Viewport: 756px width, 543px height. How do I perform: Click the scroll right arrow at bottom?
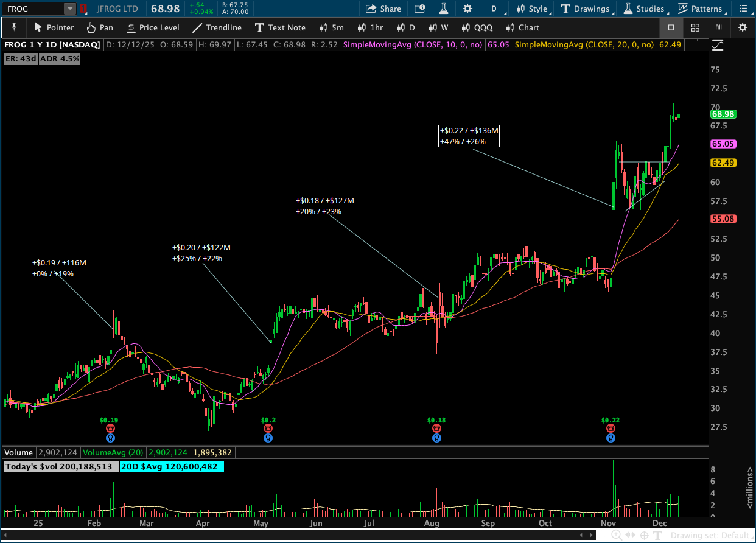(591, 534)
